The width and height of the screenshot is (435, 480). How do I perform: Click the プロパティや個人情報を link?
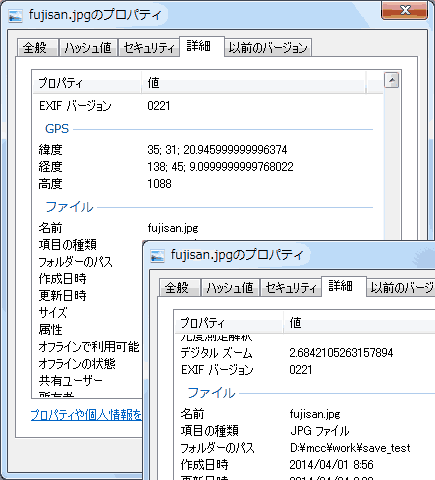[x=86, y=415]
